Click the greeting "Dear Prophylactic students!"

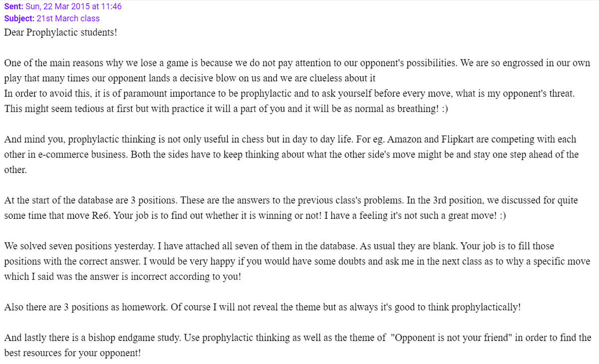tap(60, 32)
